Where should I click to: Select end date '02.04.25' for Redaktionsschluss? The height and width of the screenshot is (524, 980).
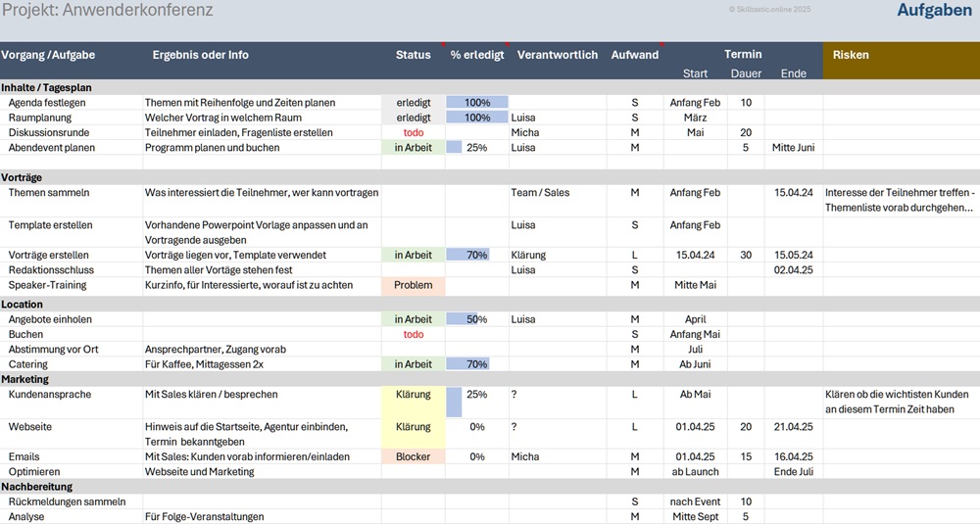point(793,269)
